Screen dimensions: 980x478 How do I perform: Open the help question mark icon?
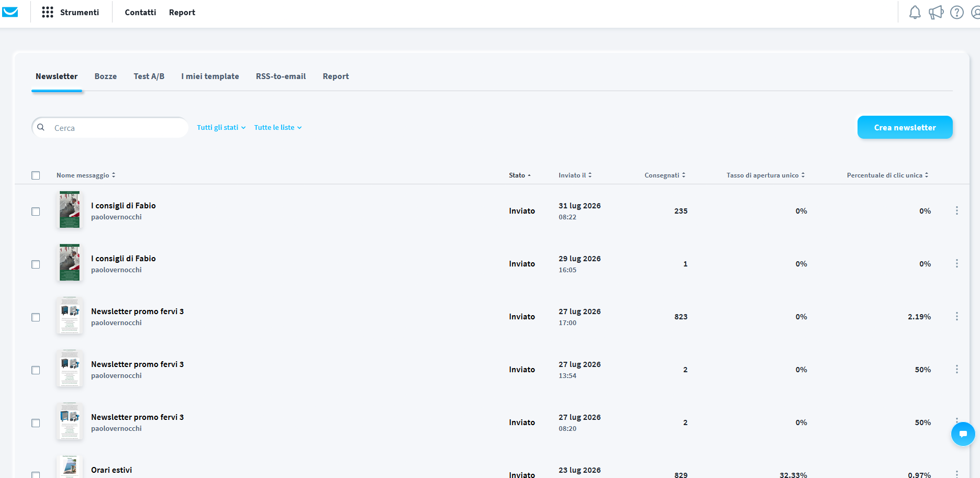coord(957,13)
